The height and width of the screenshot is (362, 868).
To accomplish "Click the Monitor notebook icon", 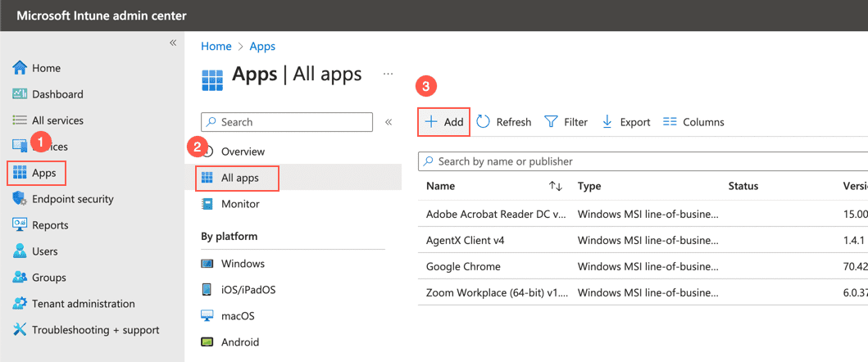I will 207,204.
